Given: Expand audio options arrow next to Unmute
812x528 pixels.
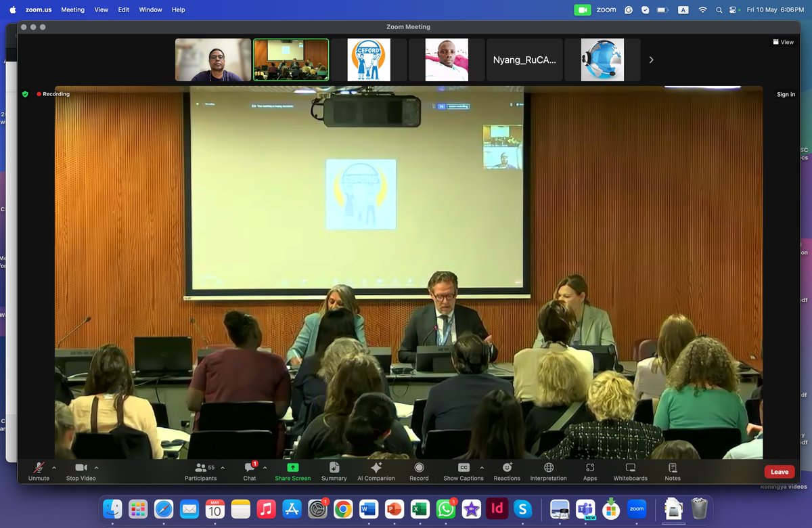Looking at the screenshot, I should pos(54,468).
